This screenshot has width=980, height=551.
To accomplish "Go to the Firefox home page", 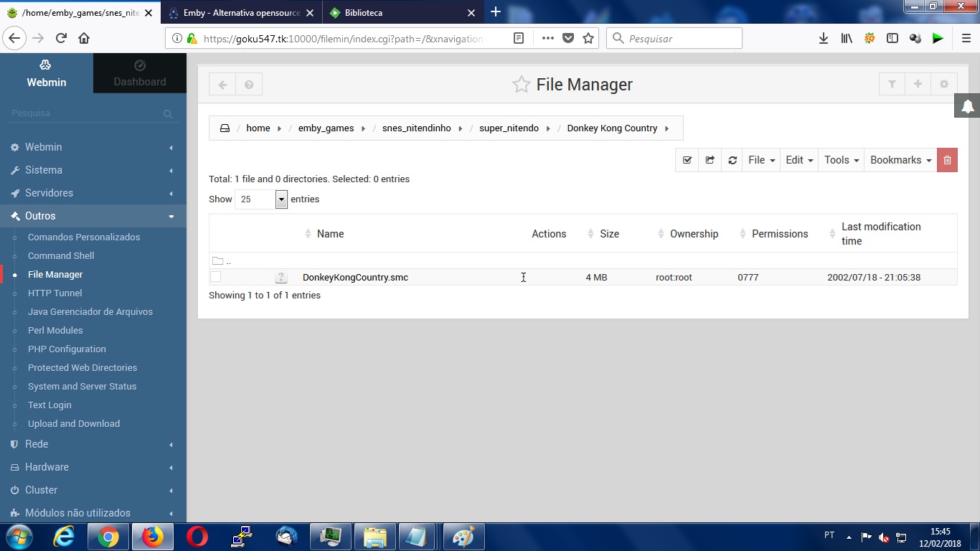I will [84, 39].
